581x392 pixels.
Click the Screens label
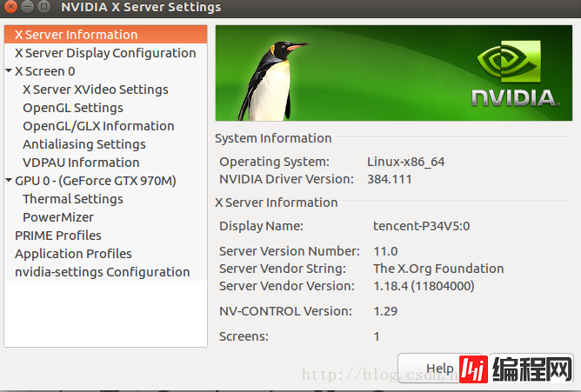(x=244, y=336)
